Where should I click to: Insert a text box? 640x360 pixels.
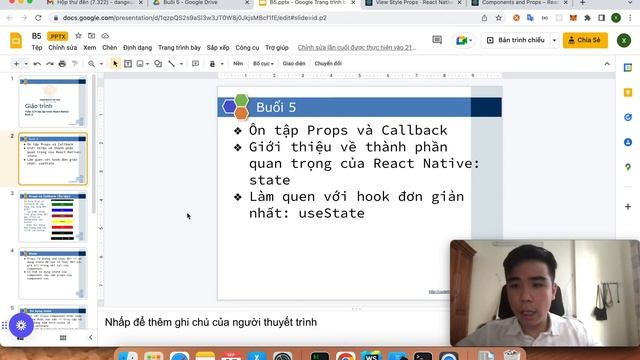tap(128, 64)
